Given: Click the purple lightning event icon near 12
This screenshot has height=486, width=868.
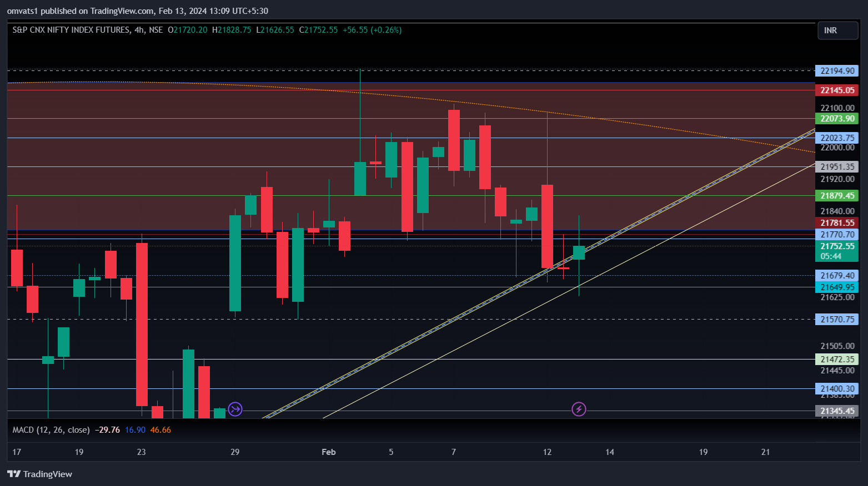Looking at the screenshot, I should point(579,409).
